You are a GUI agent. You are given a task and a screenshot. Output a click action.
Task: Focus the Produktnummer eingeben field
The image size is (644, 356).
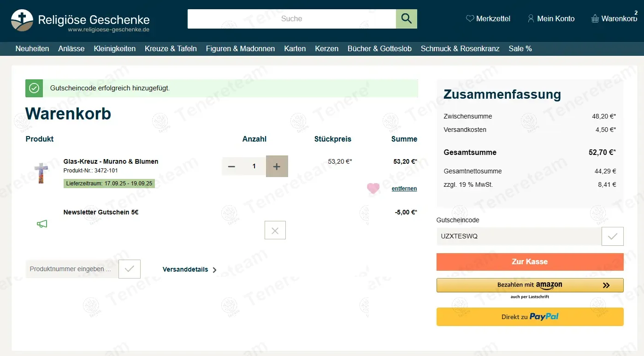click(x=72, y=269)
